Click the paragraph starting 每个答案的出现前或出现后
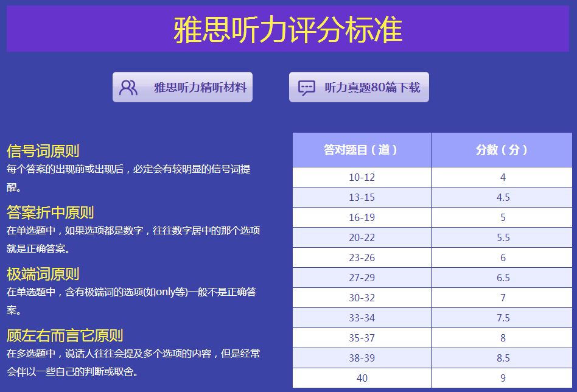 128,178
